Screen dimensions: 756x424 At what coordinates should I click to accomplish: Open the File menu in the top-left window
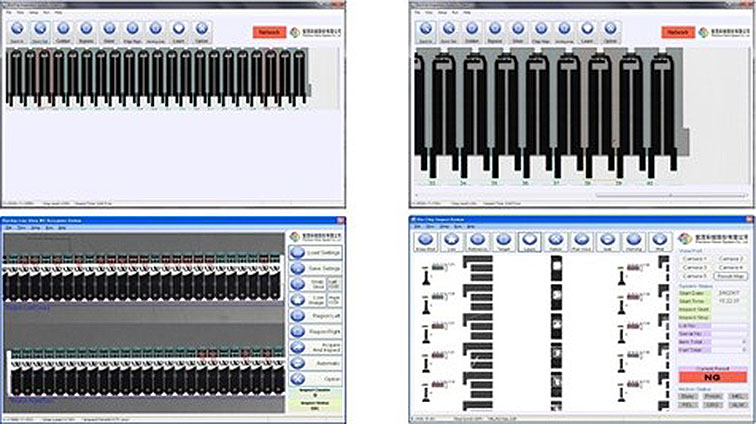[x=10, y=13]
